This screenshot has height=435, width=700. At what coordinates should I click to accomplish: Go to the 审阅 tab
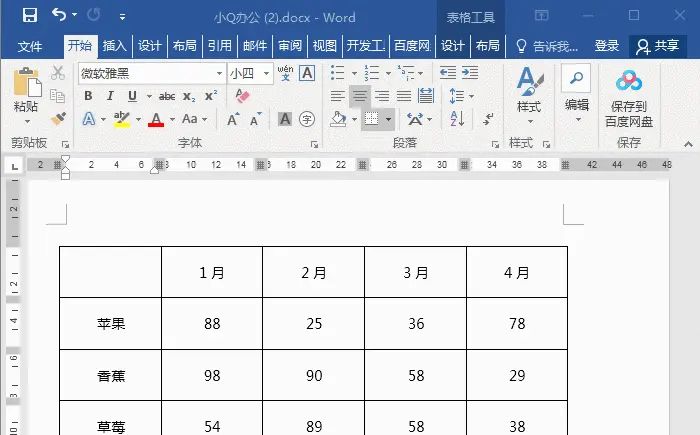pyautogui.click(x=290, y=46)
